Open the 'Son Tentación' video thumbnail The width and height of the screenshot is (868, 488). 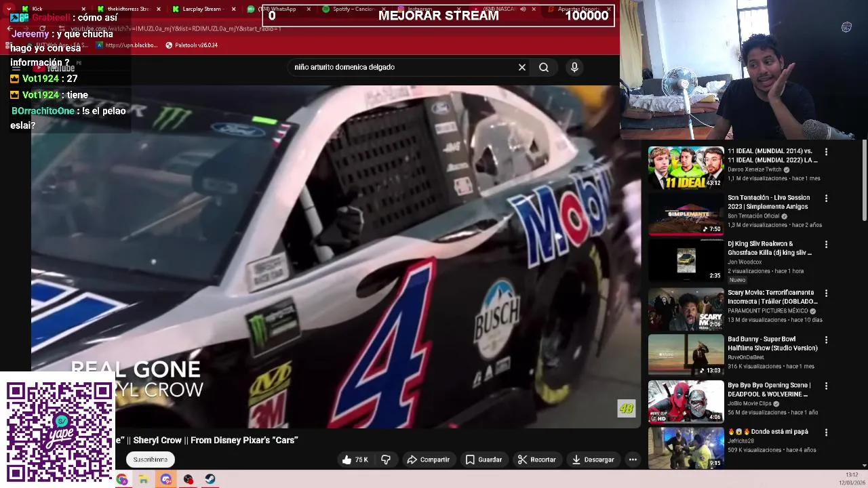[x=686, y=213]
